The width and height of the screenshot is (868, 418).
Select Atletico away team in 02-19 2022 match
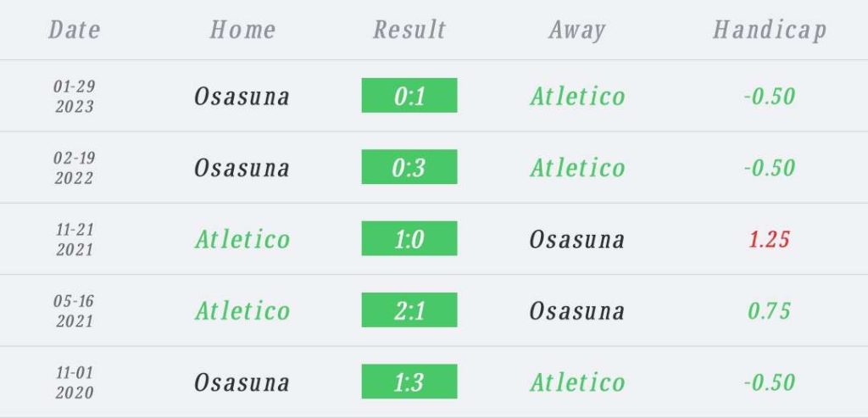577,168
